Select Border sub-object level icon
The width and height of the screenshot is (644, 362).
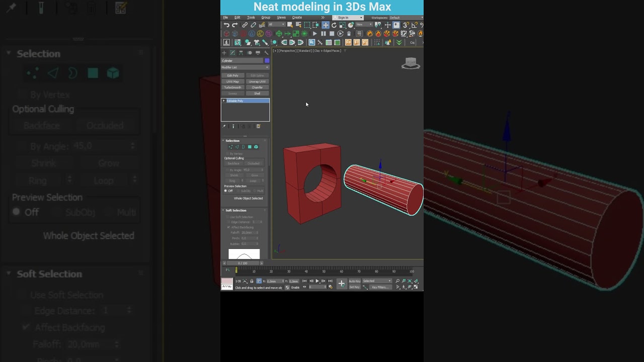(x=243, y=147)
